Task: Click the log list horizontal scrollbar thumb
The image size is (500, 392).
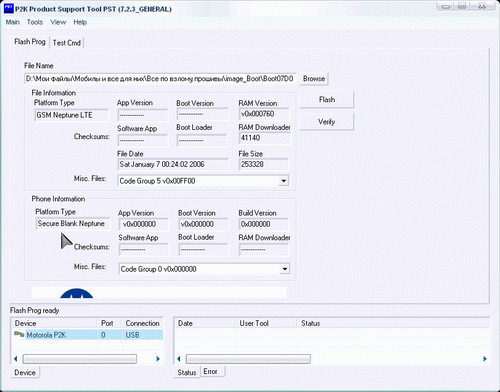Action: 248,359
